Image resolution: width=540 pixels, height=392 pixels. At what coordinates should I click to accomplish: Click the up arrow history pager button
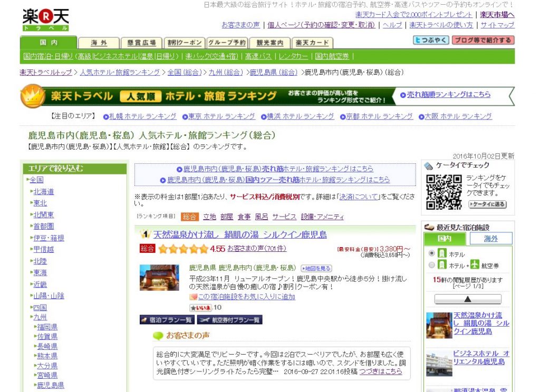tap(468, 299)
